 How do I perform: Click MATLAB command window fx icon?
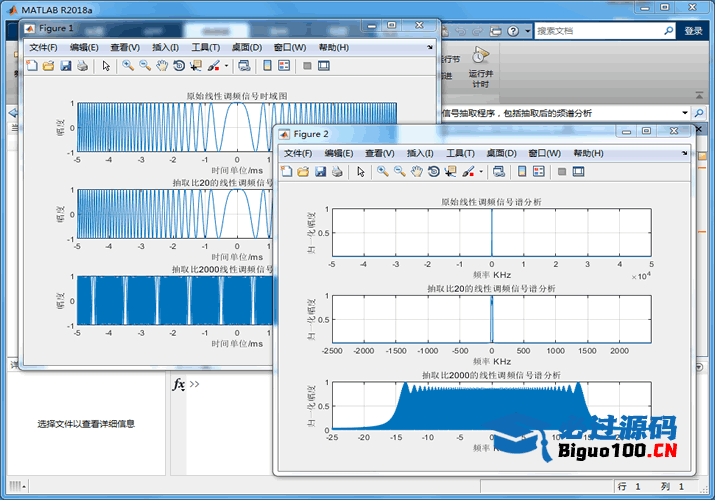[178, 385]
